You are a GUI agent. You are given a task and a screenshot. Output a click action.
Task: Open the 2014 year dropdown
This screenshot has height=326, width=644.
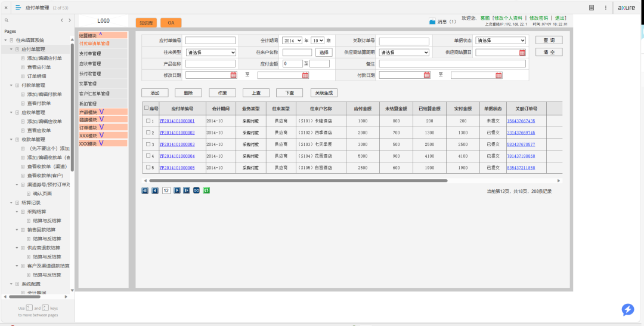[292, 40]
